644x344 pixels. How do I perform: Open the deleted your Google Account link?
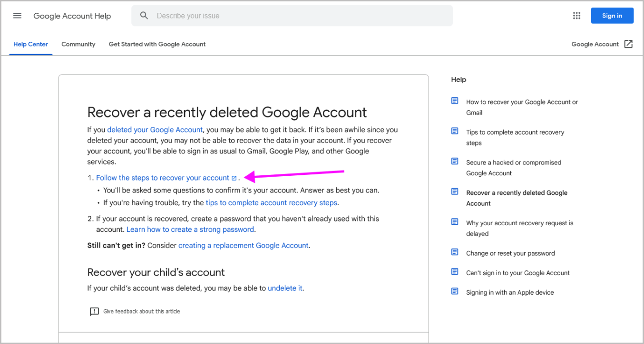pos(155,130)
